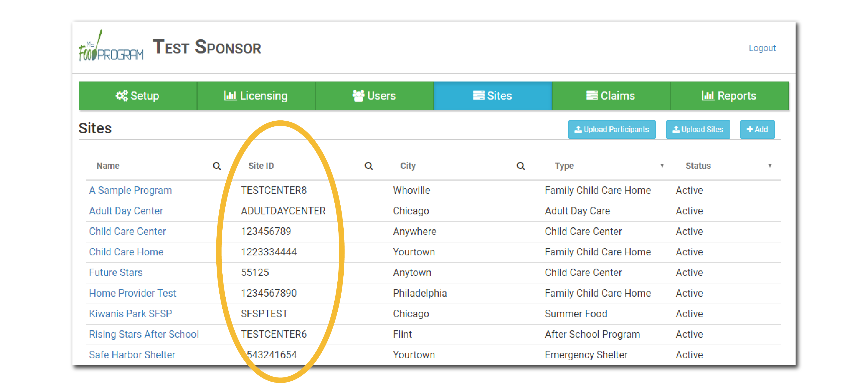This screenshot has height=386, width=868.
Task: Expand the Type filter dropdown arrow
Action: [x=662, y=166]
